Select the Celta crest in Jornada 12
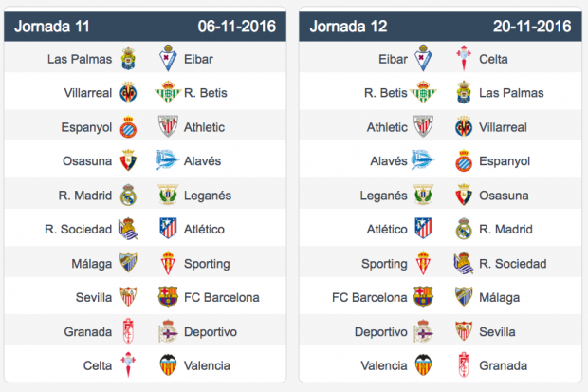 click(464, 58)
